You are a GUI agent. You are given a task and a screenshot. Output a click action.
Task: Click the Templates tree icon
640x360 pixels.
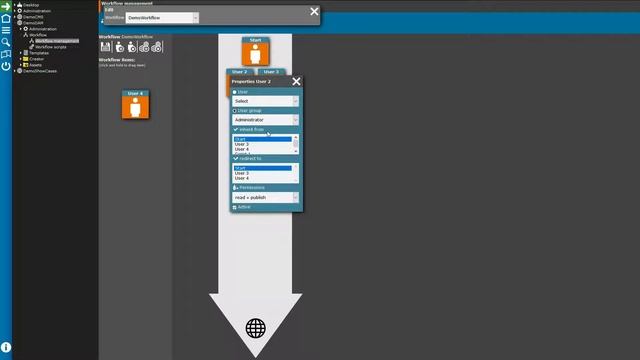(x=26, y=53)
